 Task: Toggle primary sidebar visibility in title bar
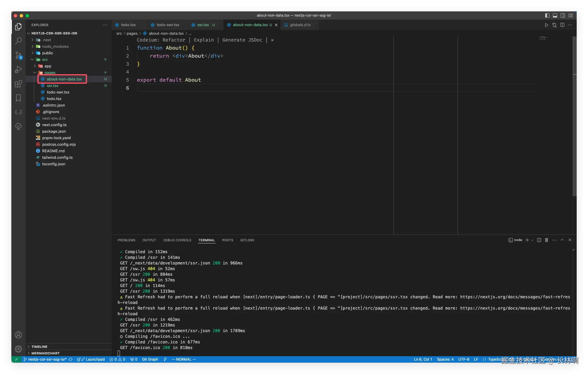[x=547, y=15]
